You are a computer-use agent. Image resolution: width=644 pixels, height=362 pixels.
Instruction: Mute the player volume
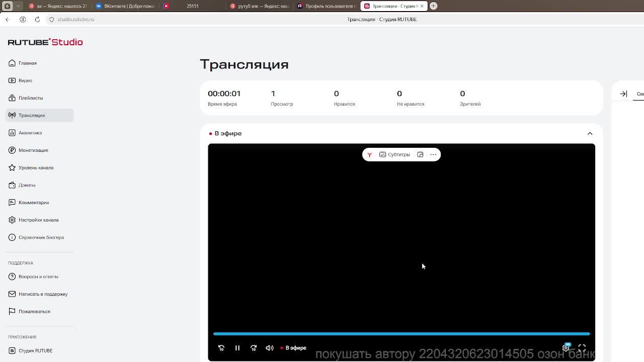click(x=270, y=348)
